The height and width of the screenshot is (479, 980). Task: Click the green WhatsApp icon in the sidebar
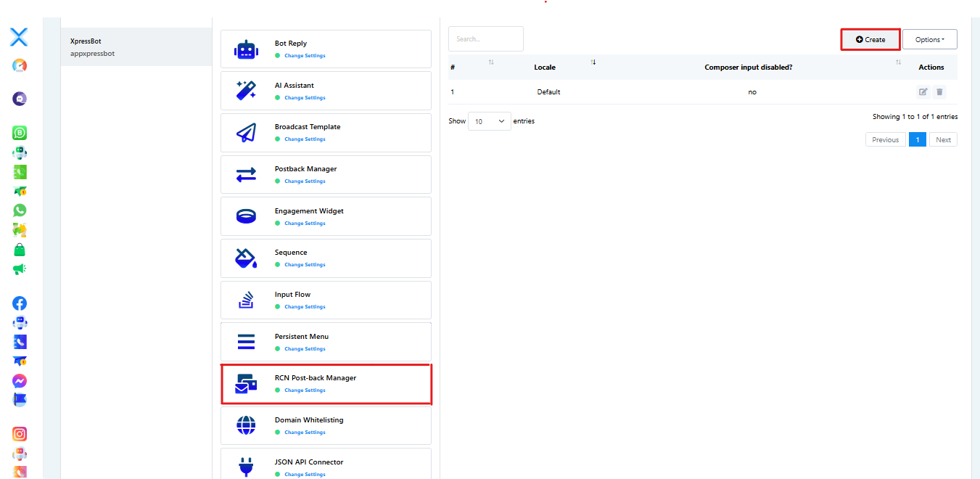coord(20,210)
